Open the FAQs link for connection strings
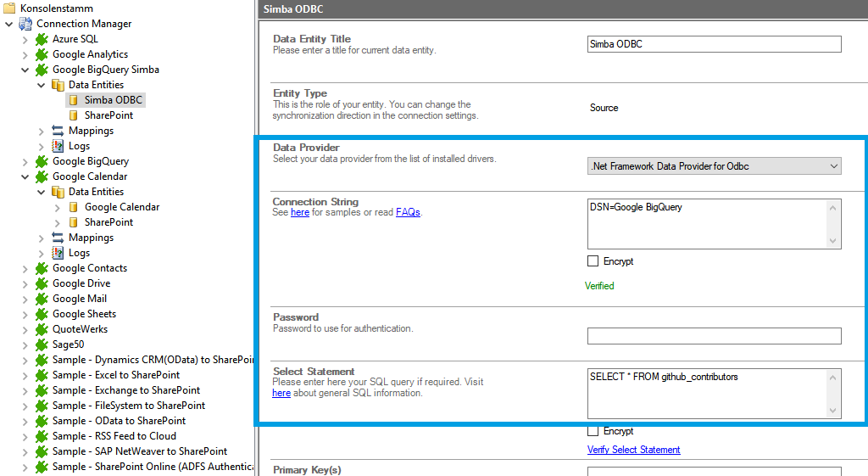The height and width of the screenshot is (476, 868). coord(407,212)
